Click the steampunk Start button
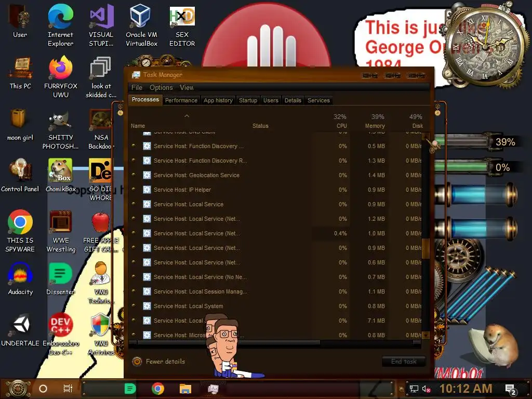532x399 pixels. click(18, 389)
